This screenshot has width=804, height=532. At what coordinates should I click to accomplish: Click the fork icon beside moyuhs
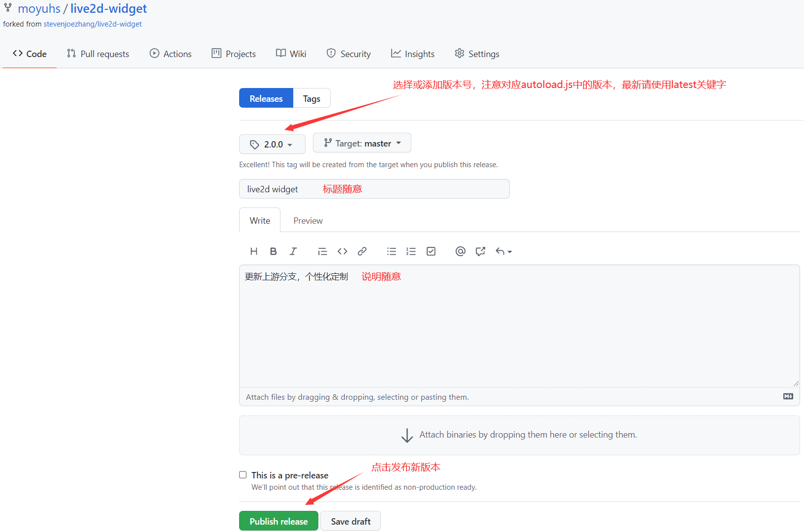[x=8, y=8]
